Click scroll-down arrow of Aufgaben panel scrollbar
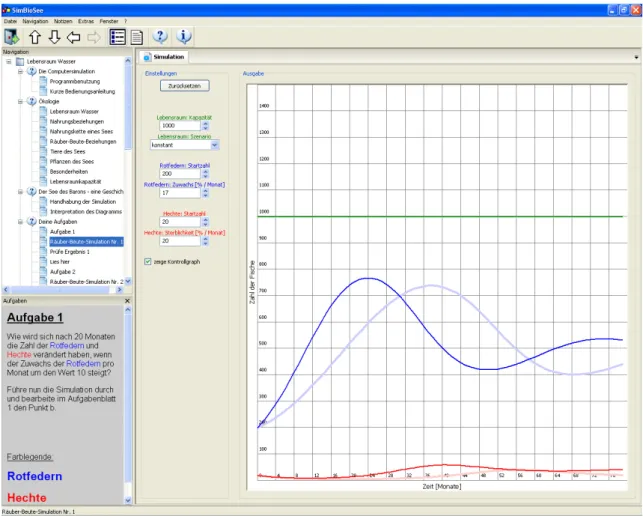Image resolution: width=643 pixels, height=516 pixels. [128, 500]
